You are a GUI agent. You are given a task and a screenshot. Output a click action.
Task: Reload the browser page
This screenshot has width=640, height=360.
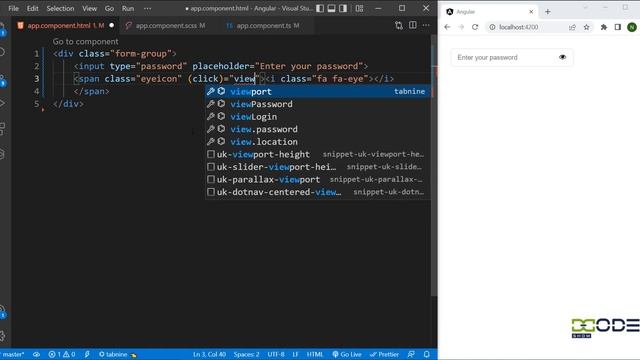[x=475, y=27]
